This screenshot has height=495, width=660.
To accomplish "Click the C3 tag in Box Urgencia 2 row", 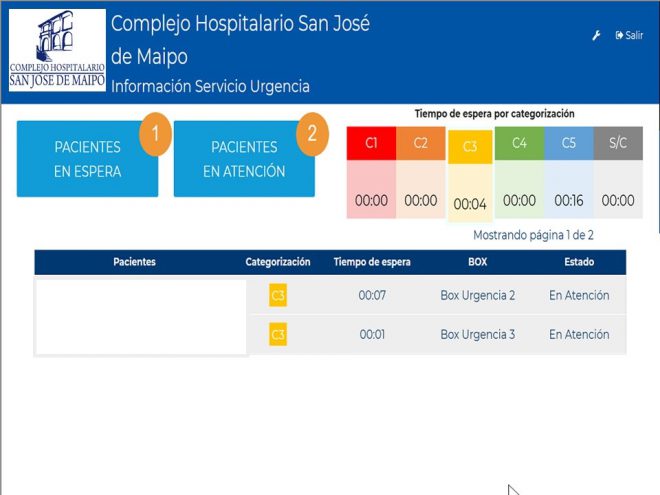I will pos(278,296).
